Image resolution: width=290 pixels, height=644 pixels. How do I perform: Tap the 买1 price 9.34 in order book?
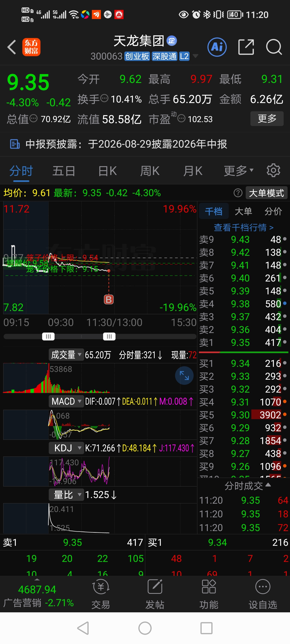[240, 363]
